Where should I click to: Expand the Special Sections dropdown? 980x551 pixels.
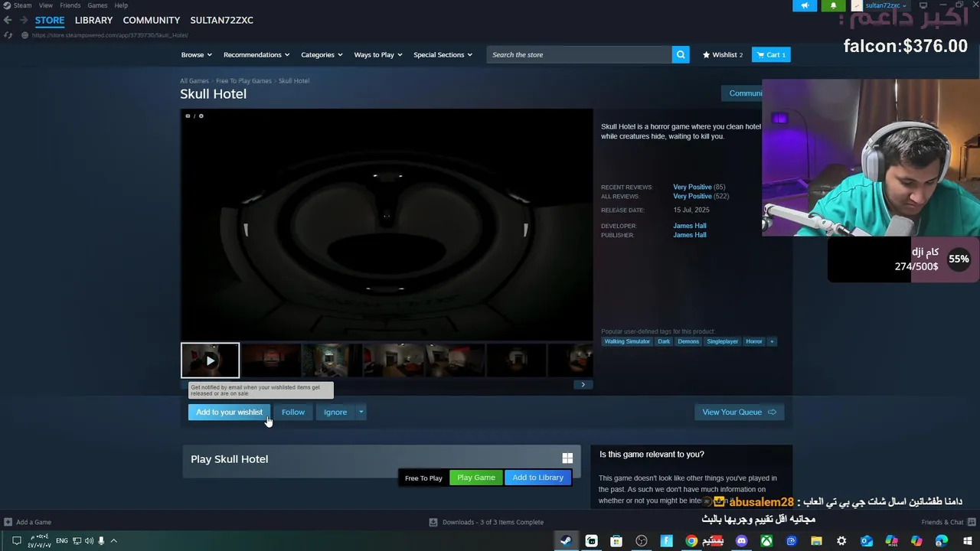click(x=443, y=54)
